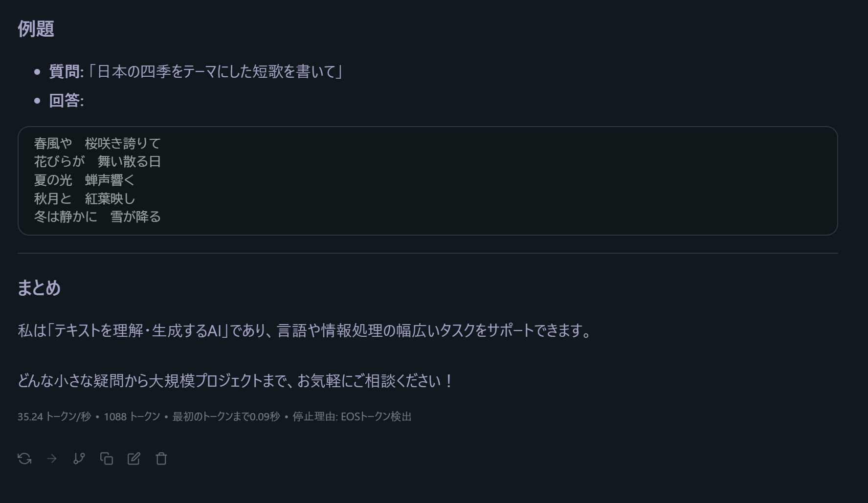Copy the message to clipboard
This screenshot has height=503, width=868.
(107, 459)
